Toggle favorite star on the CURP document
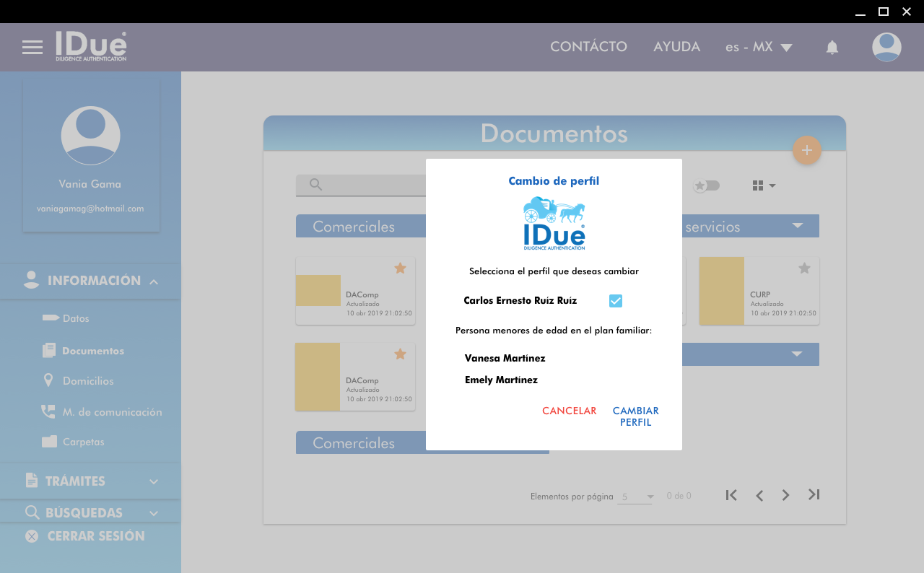Image resolution: width=924 pixels, height=573 pixels. (x=804, y=268)
